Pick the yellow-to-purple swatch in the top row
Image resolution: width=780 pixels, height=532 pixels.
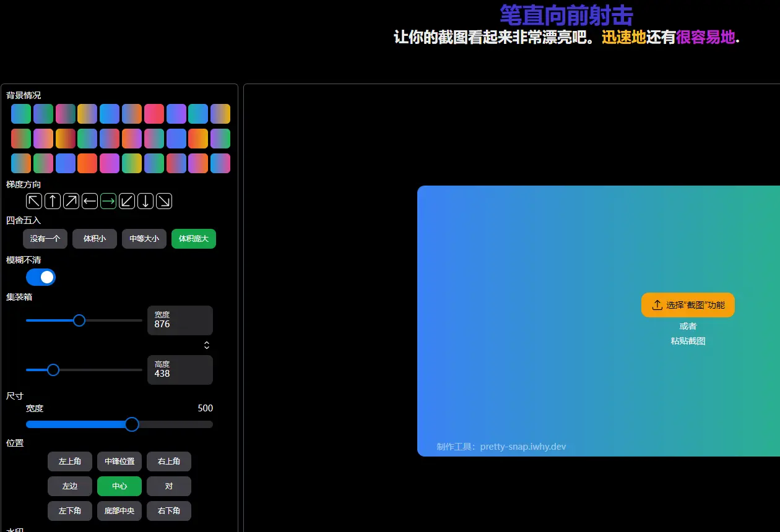(x=87, y=114)
